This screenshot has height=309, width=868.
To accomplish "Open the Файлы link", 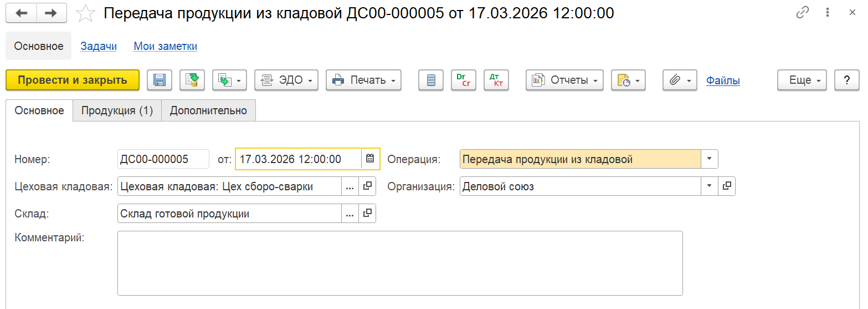I will pos(723,80).
